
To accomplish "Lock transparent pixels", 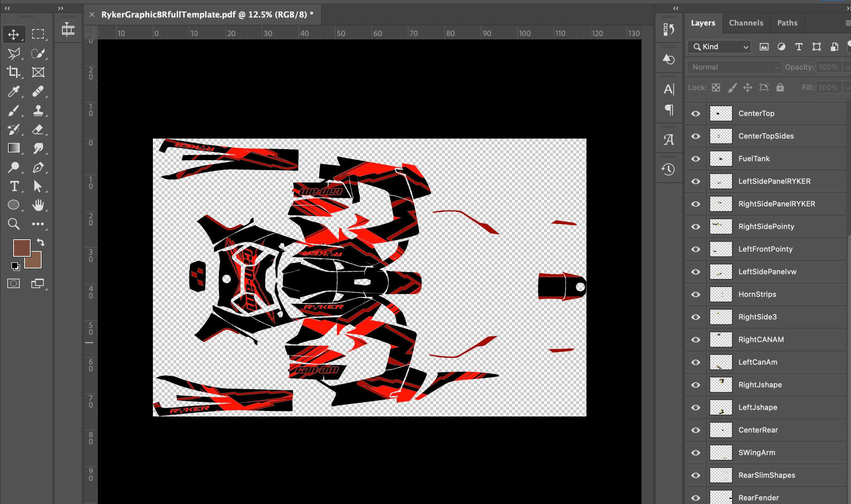I will tap(716, 88).
